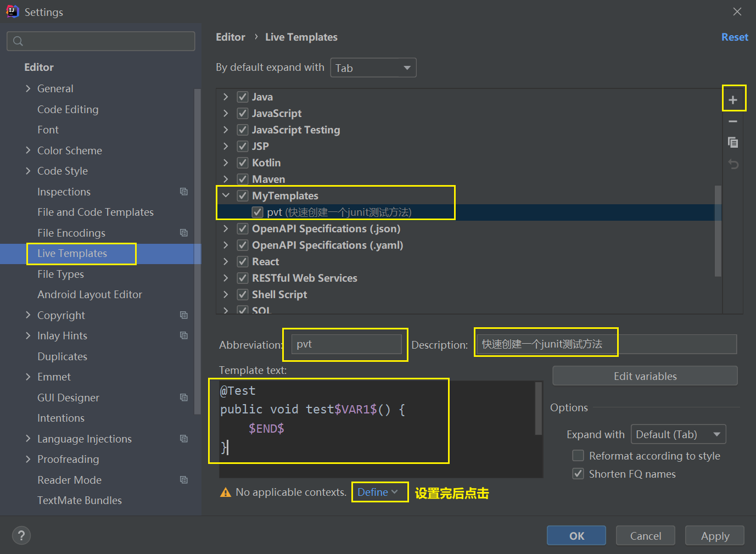
Task: Remove selected template with minus icon
Action: (x=733, y=121)
